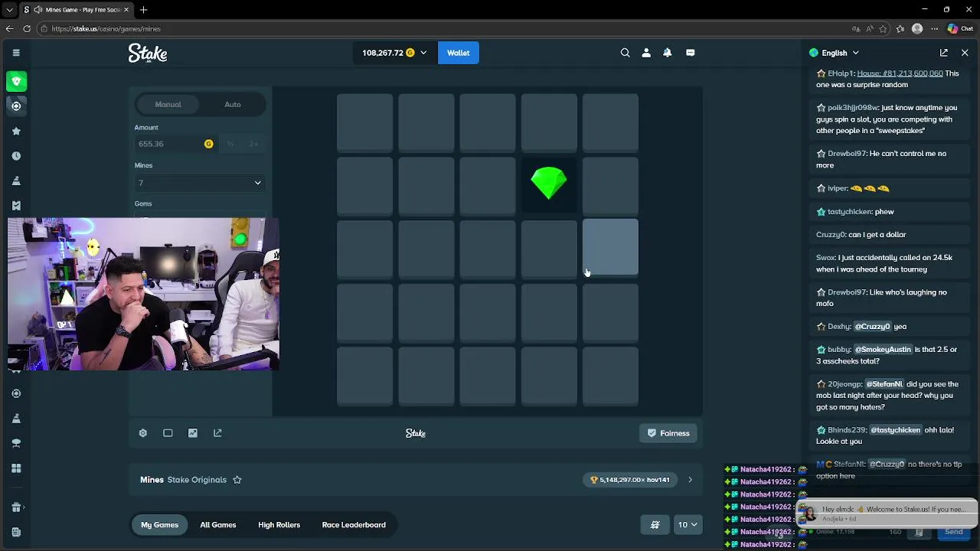
Task: Switch to Auto betting mode
Action: point(233,105)
